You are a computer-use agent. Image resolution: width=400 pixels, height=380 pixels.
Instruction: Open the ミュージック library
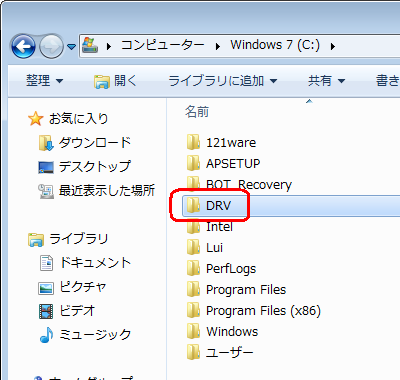(x=95, y=335)
